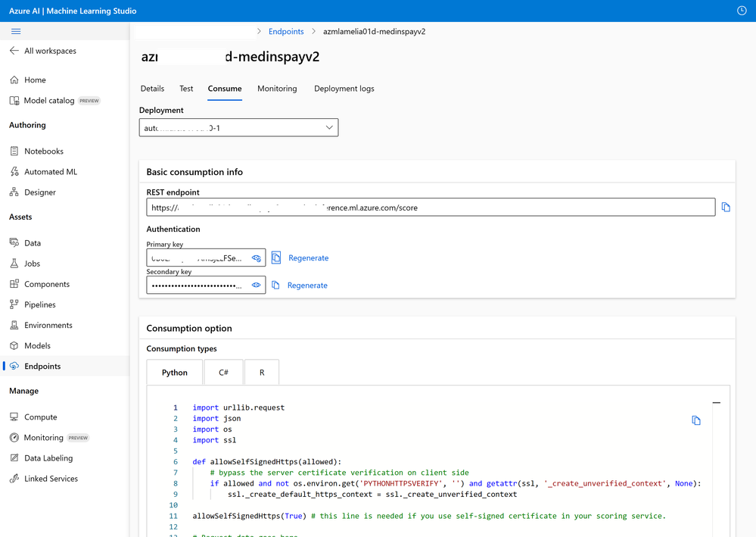Open the Environments section
This screenshot has width=756, height=537.
pyautogui.click(x=48, y=325)
